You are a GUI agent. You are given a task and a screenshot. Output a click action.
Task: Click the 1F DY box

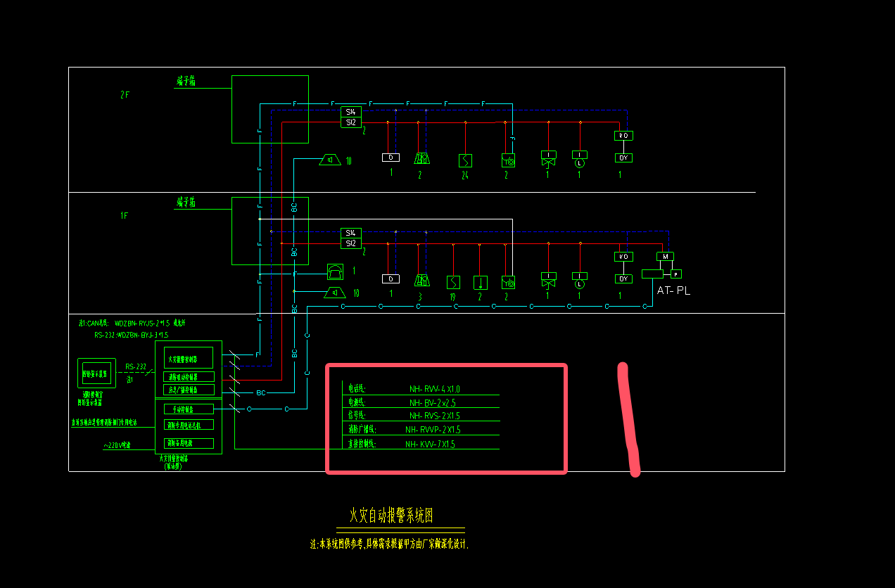[x=623, y=279]
